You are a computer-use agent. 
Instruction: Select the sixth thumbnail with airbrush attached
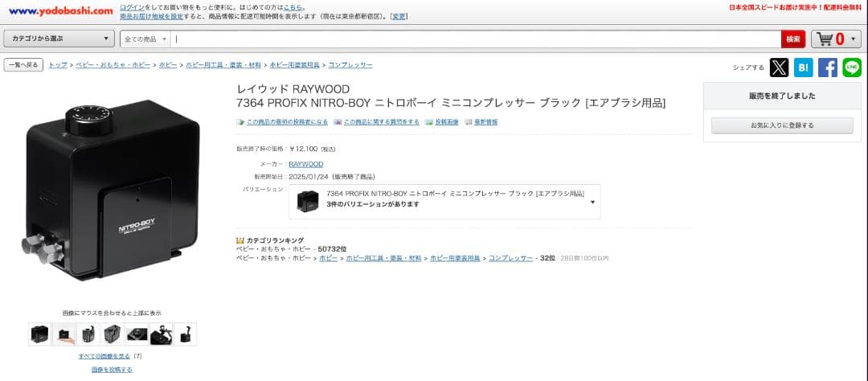point(161,334)
